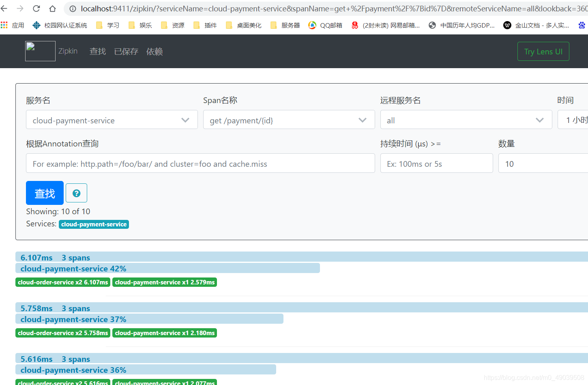This screenshot has width=588, height=385.
Task: Open the 已保存 navigation tab
Action: click(x=126, y=52)
